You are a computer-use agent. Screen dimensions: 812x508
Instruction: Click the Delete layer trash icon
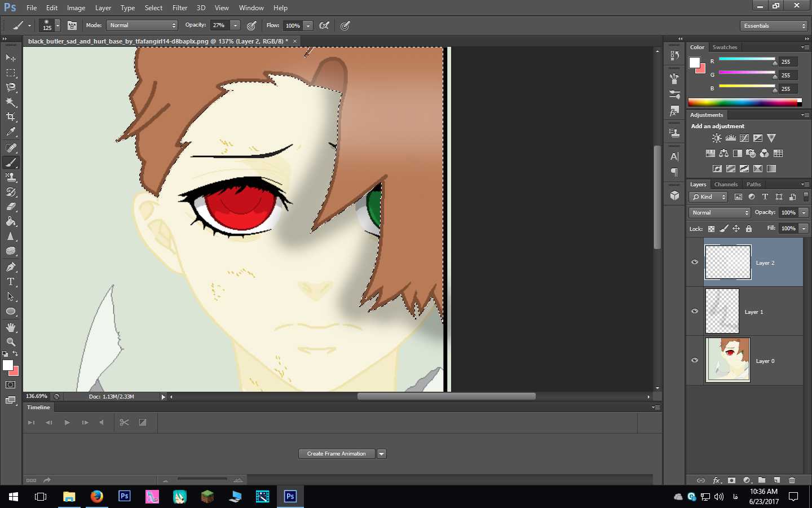[792, 480]
